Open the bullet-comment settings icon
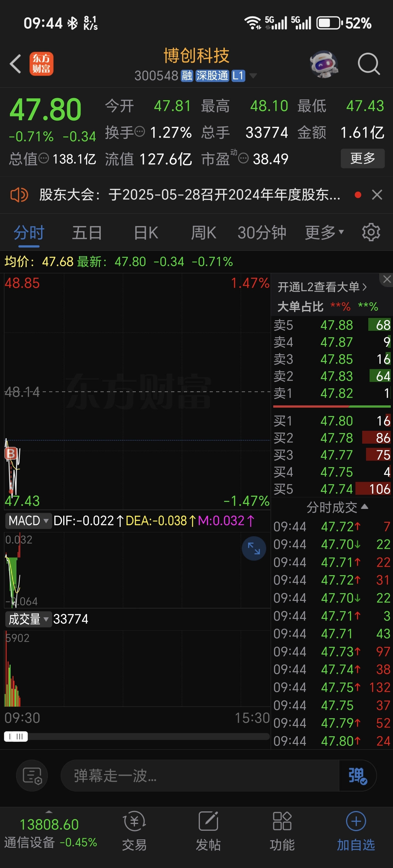 [32, 776]
